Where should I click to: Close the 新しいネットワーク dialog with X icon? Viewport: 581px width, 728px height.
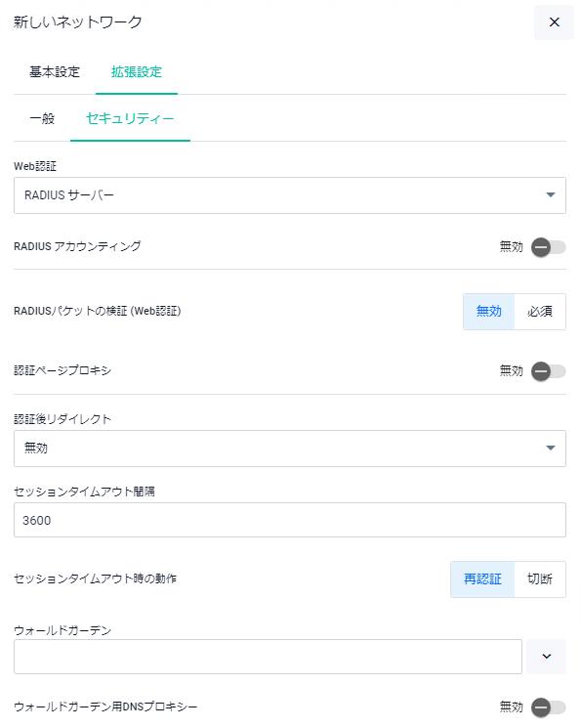coord(554,22)
